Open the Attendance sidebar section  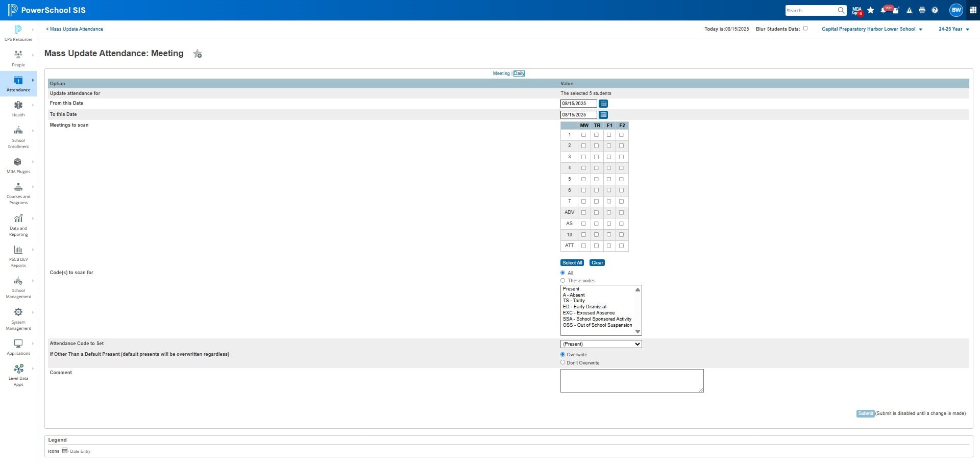tap(18, 83)
